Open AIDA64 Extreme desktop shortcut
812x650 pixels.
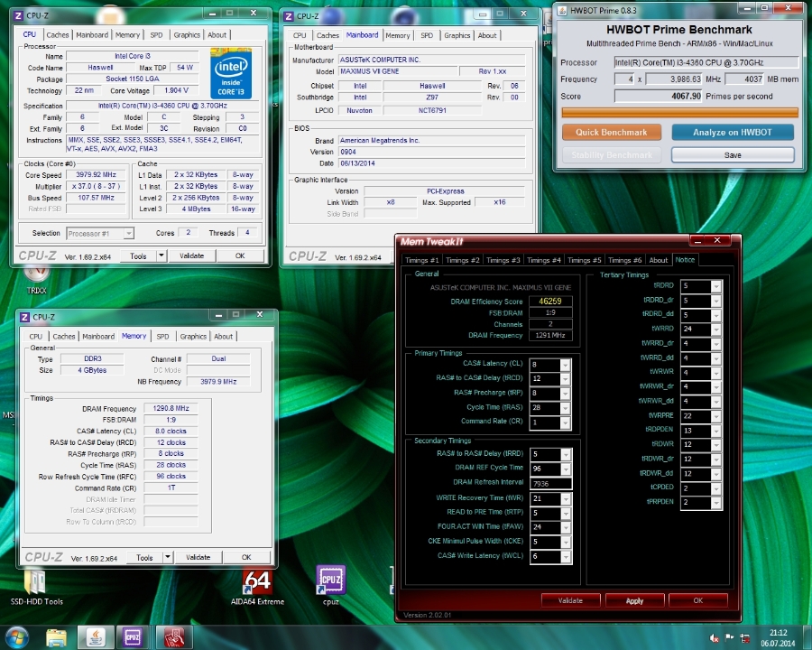pos(257,588)
